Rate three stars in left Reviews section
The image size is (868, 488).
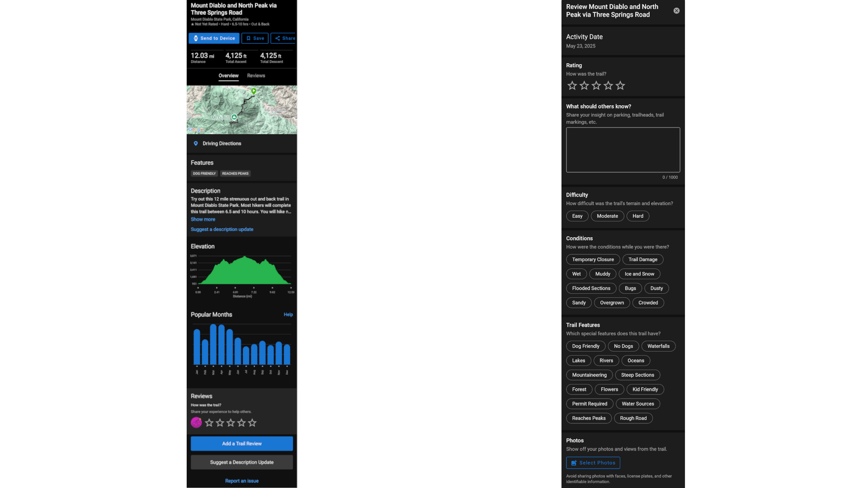231,423
